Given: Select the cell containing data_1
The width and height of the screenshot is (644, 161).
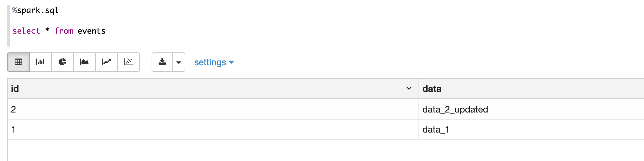Looking at the screenshot, I should click(436, 129).
